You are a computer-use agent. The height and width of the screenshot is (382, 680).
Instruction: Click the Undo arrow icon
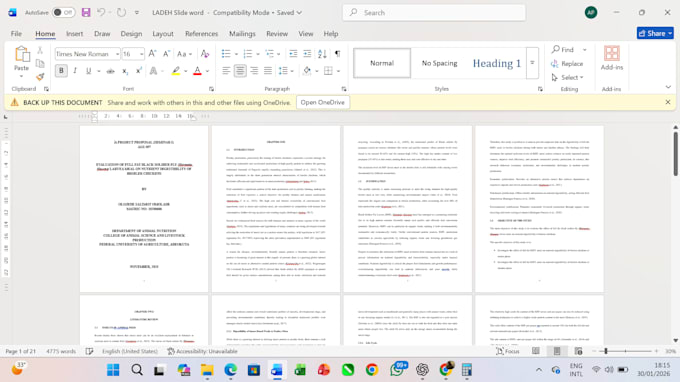pos(101,13)
